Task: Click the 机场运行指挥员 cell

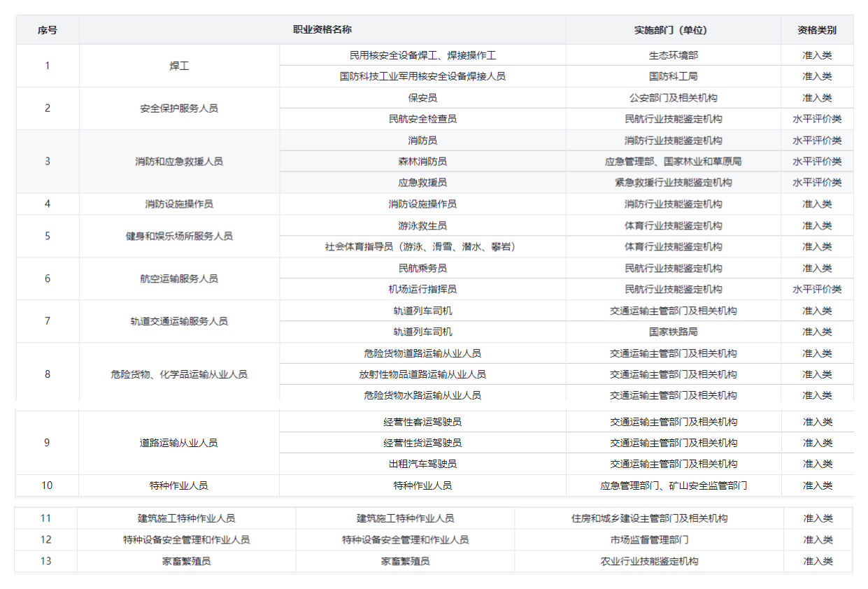Action: [x=422, y=289]
